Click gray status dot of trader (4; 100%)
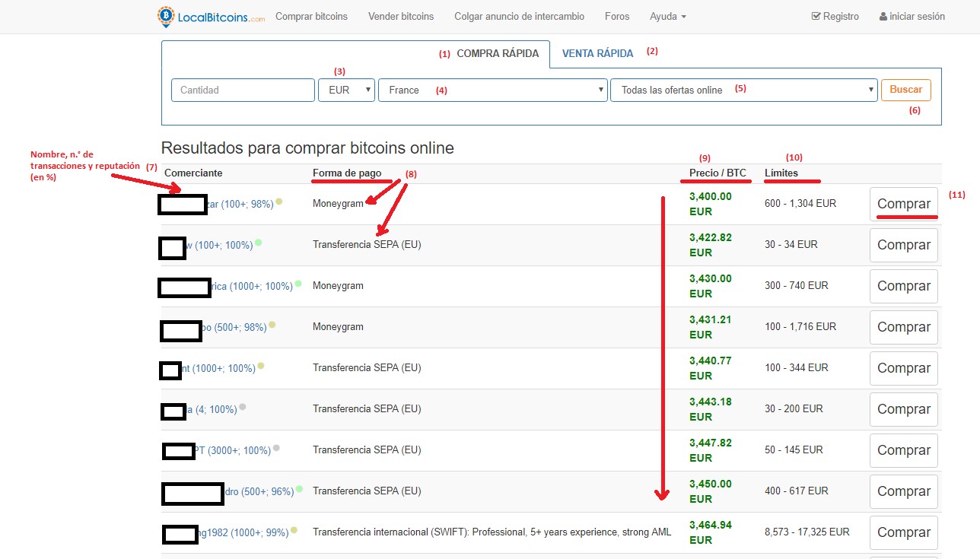The height and width of the screenshot is (559, 980). point(243,407)
